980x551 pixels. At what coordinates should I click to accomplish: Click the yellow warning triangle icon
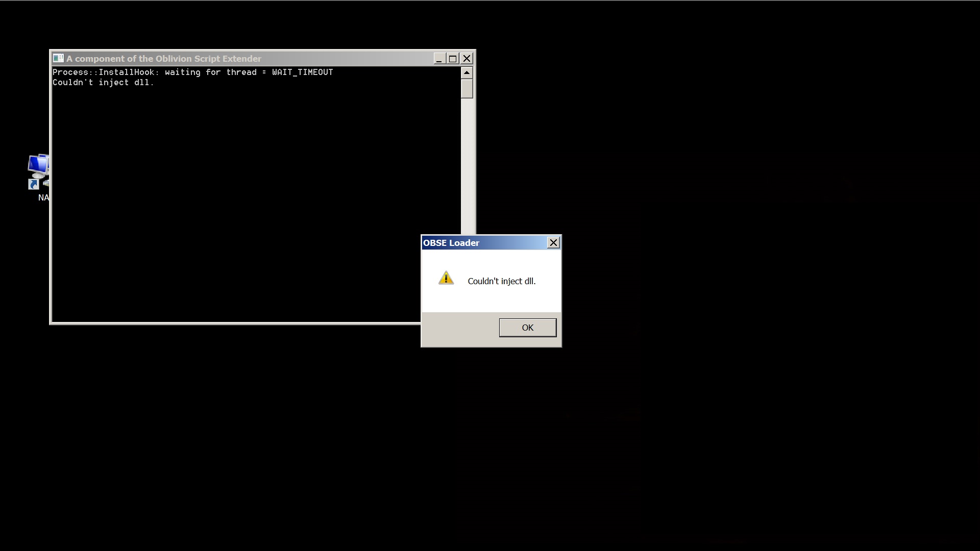446,278
